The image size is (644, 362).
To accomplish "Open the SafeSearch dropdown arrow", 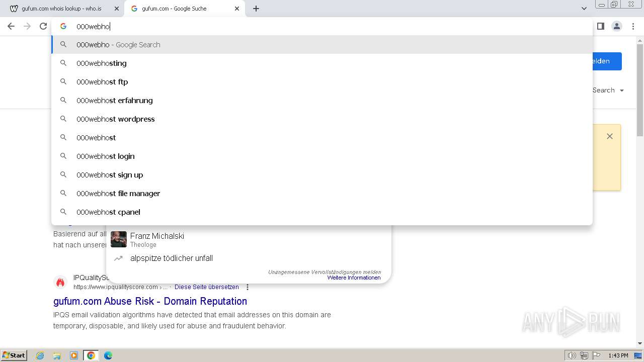I will click(x=622, y=90).
